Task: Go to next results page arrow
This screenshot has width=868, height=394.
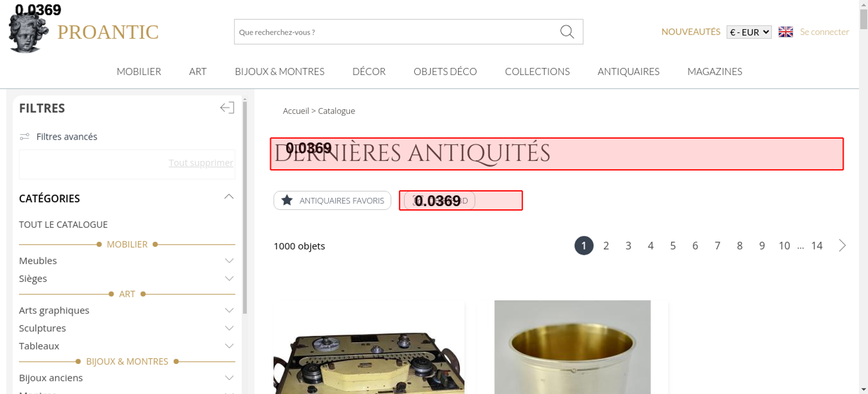Action: [x=842, y=246]
